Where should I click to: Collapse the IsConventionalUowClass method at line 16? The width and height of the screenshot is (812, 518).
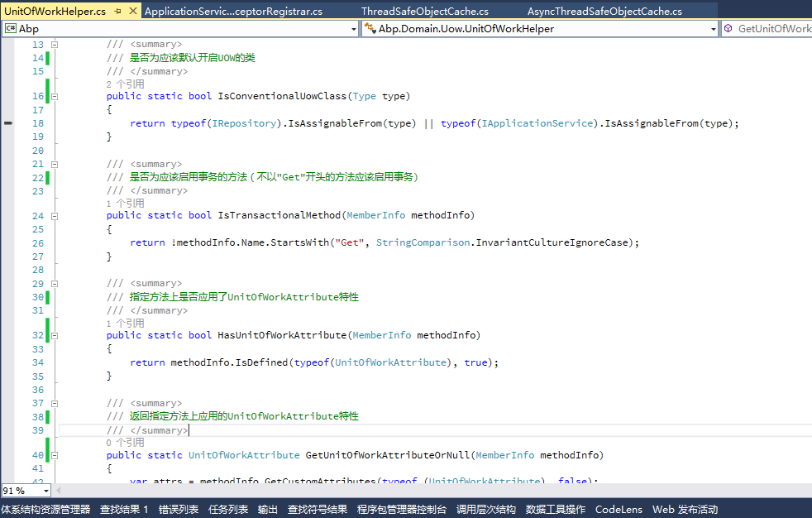pos(55,96)
